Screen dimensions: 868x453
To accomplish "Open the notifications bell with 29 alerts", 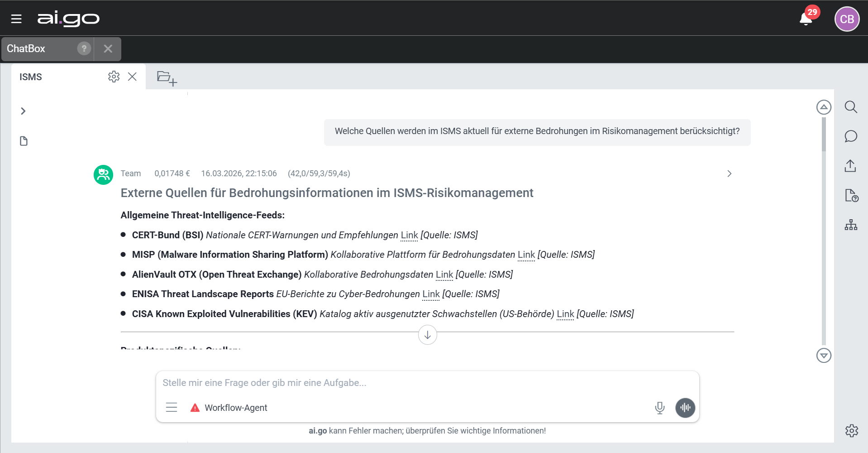I will [806, 19].
